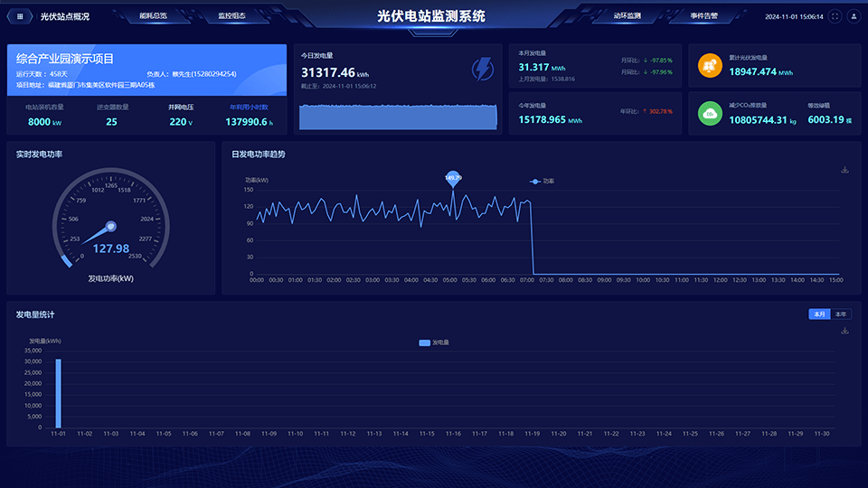Click the fullscreen icon in header
The image size is (868, 488).
point(835,16)
